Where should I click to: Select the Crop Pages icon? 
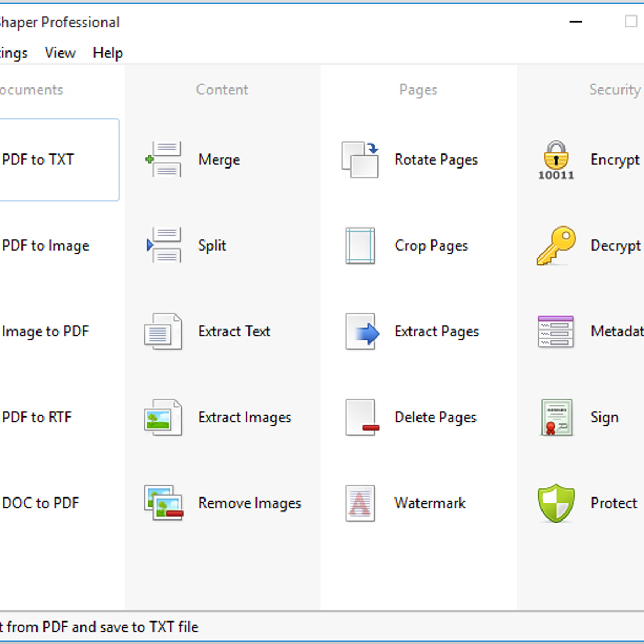point(360,246)
